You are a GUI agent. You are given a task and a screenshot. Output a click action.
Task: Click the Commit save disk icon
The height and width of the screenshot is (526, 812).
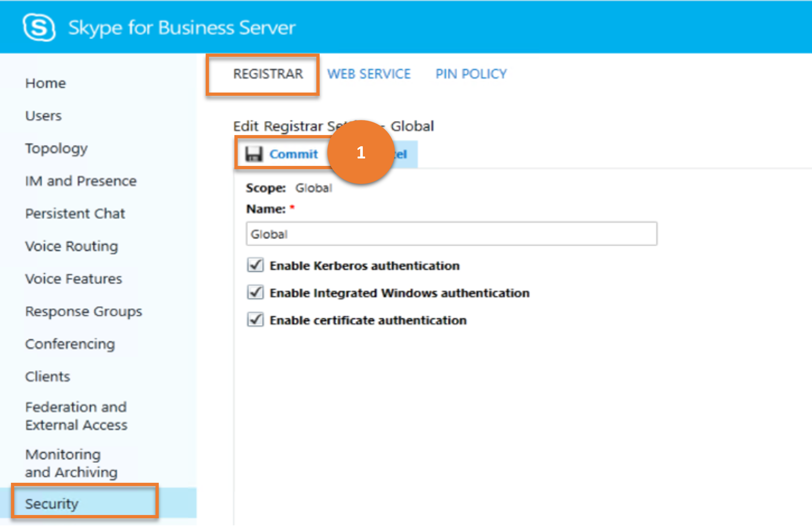point(254,154)
